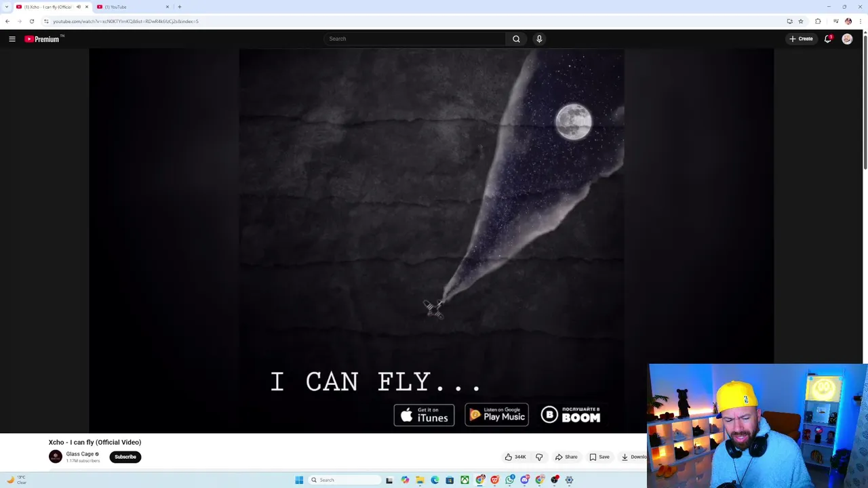Like the video (344K)

pyautogui.click(x=515, y=457)
